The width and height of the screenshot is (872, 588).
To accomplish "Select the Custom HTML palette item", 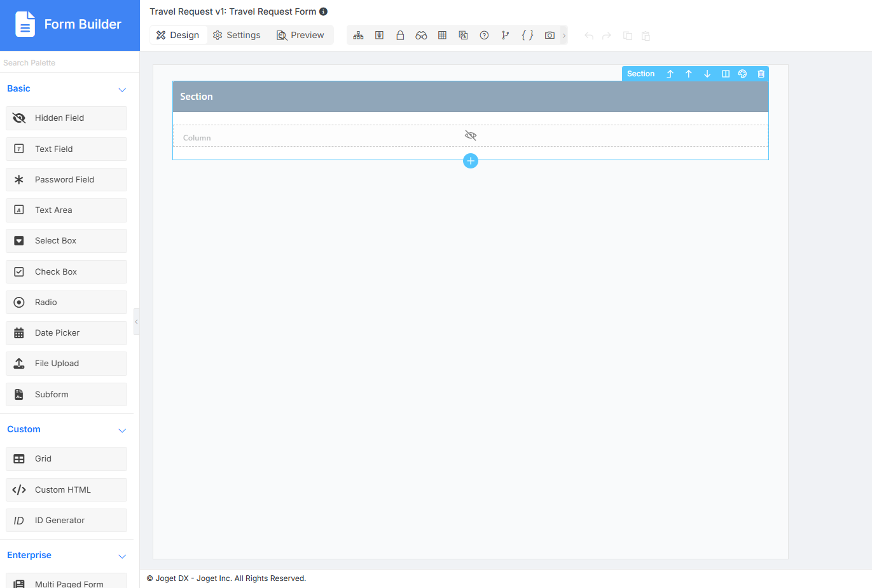I will [x=66, y=489].
